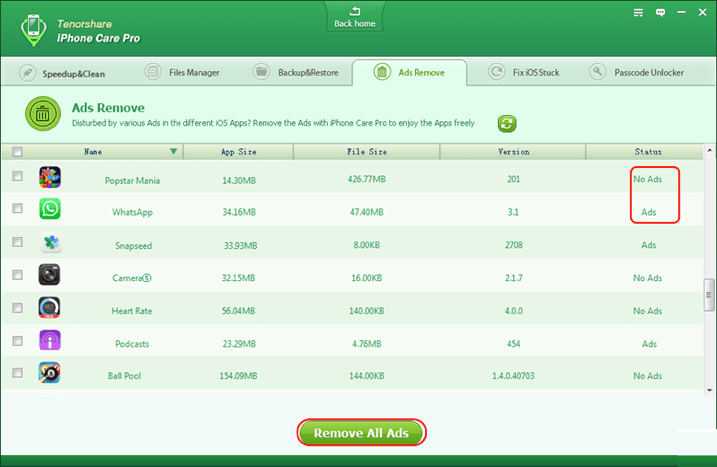The width and height of the screenshot is (717, 467).
Task: Click the Popstar Mania No Ads status
Action: pyautogui.click(x=647, y=179)
